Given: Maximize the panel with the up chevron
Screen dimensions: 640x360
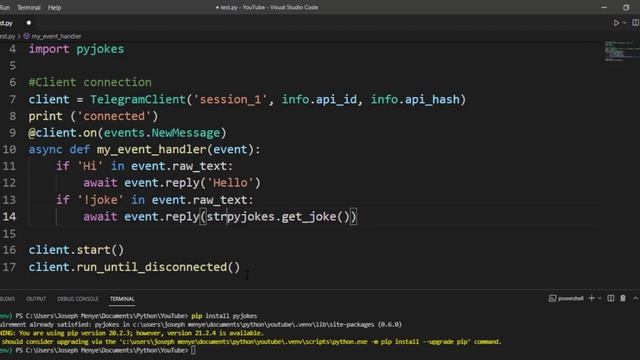Looking at the screenshot, I should coord(636,298).
